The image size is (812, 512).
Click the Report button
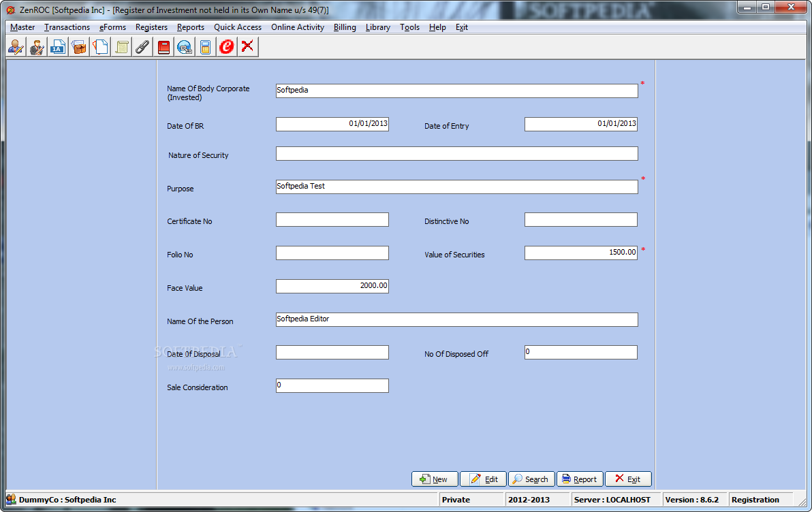(x=580, y=479)
